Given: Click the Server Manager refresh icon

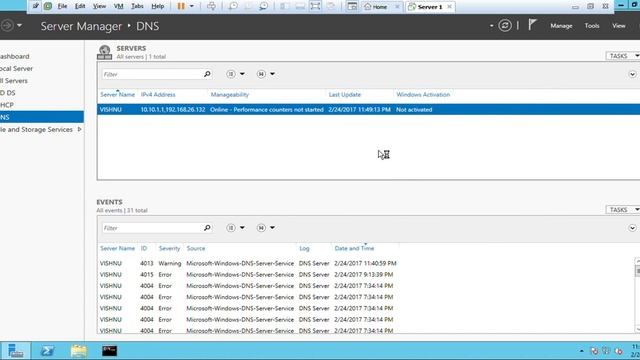Looking at the screenshot, I should pos(505,26).
